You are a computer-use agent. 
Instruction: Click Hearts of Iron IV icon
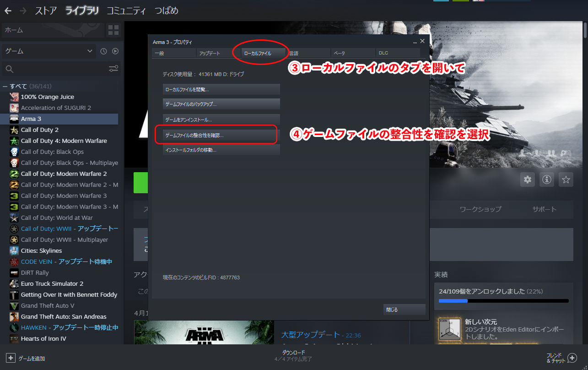(x=14, y=338)
